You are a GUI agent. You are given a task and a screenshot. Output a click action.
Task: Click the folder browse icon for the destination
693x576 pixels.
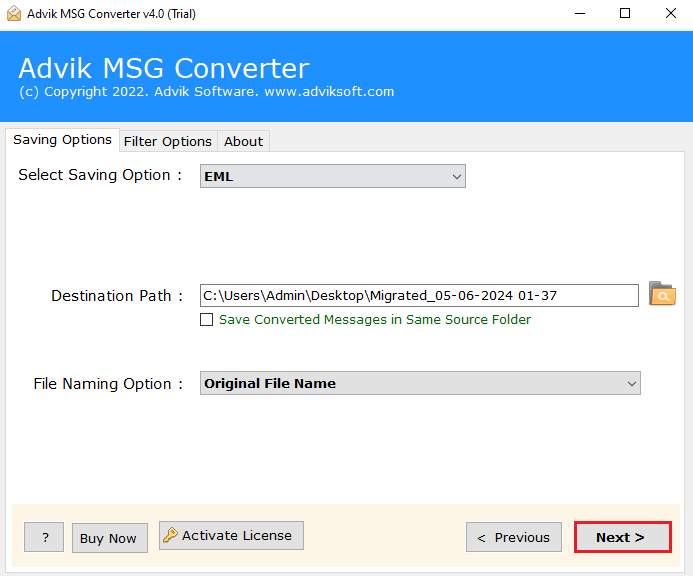(x=662, y=294)
